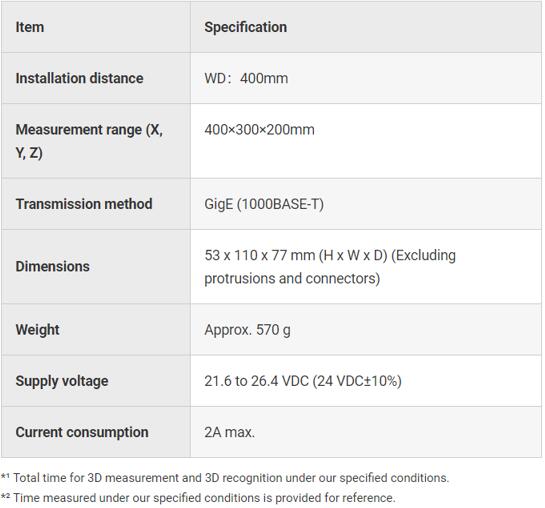
Task: Select the 'Current consumption' label
Action: [x=82, y=432]
